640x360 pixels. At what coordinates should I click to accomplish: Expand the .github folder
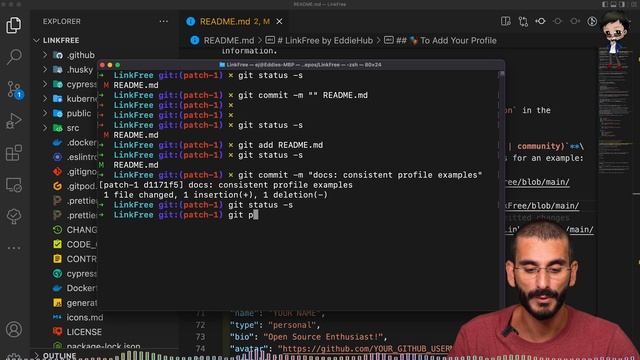[81, 55]
